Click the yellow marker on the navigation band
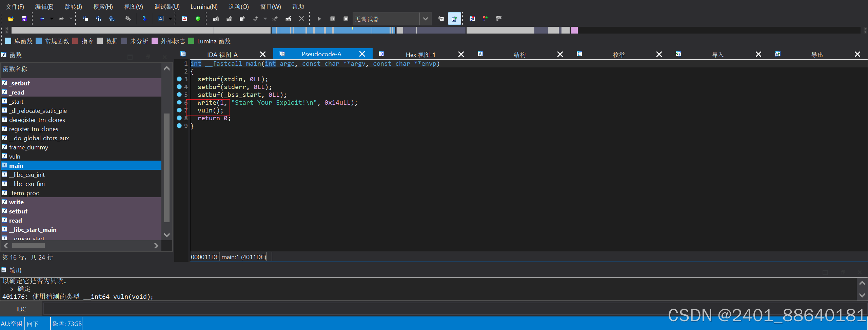This screenshot has width=868, height=330. pos(353,28)
